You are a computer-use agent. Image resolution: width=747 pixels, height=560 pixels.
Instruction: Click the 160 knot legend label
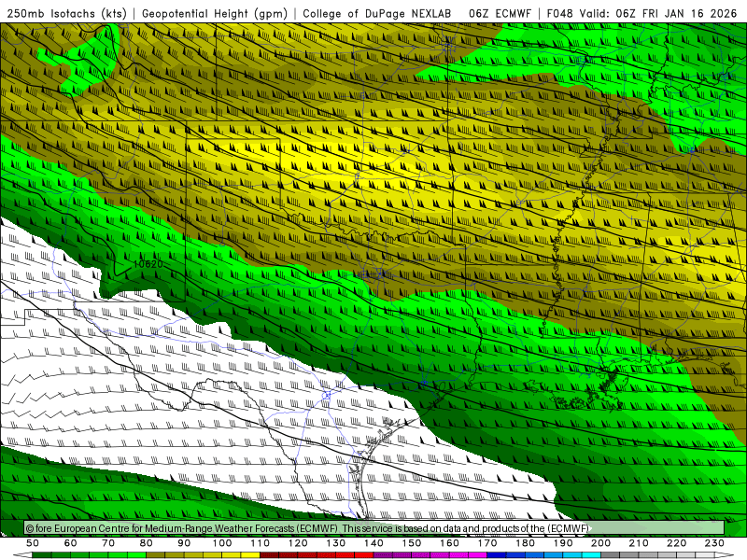point(449,543)
